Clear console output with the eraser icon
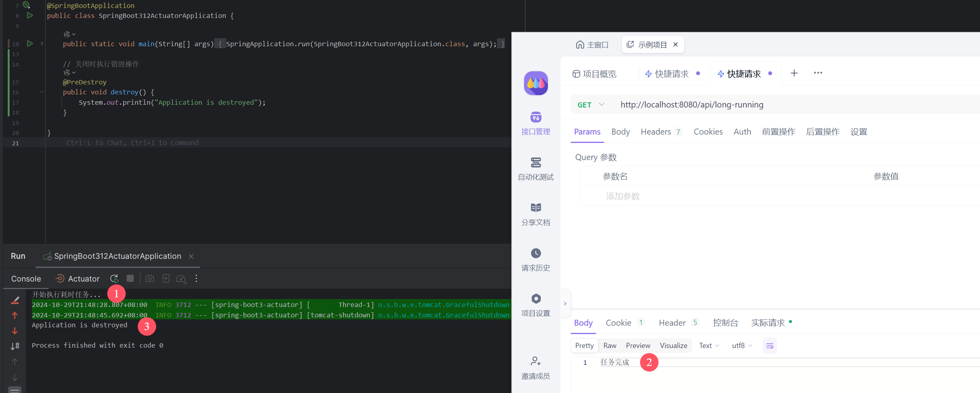Screen dimensions: 980x393 coord(15,300)
